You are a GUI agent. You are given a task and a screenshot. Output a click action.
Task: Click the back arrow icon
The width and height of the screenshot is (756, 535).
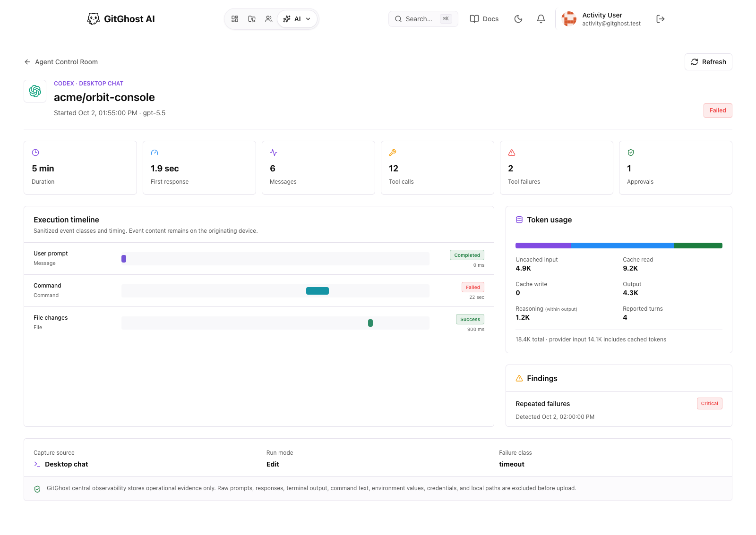[x=27, y=62]
